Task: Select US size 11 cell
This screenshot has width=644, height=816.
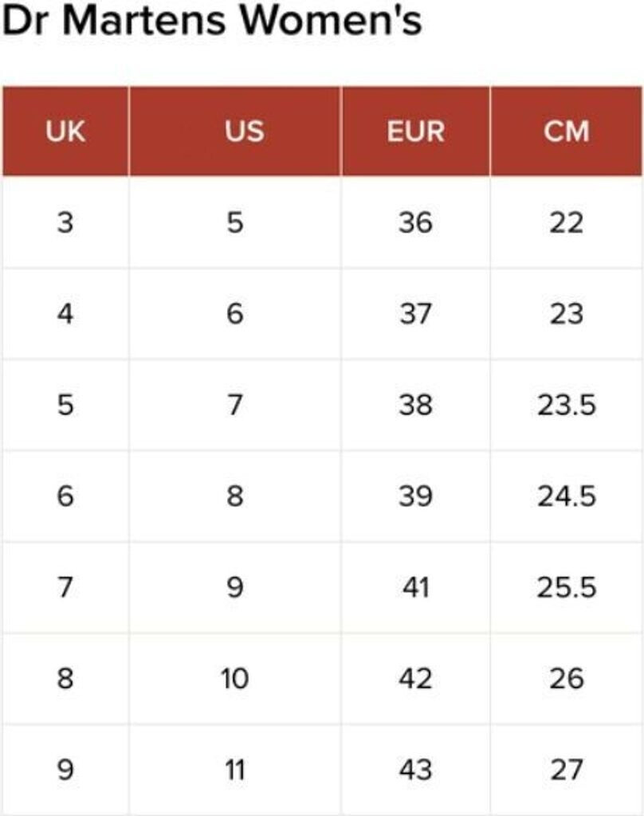Action: [x=235, y=771]
